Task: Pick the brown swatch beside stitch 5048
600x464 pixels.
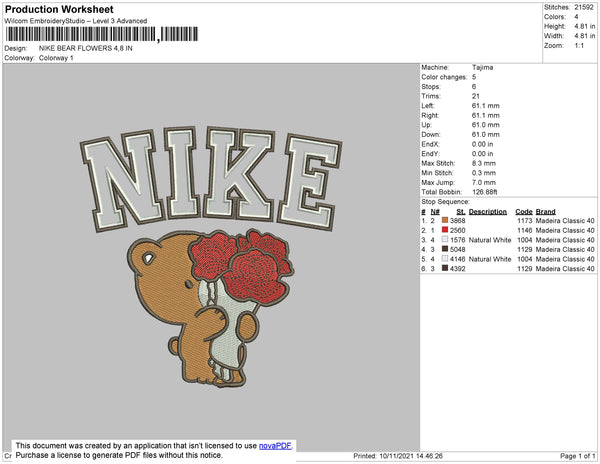Action: 445,249
